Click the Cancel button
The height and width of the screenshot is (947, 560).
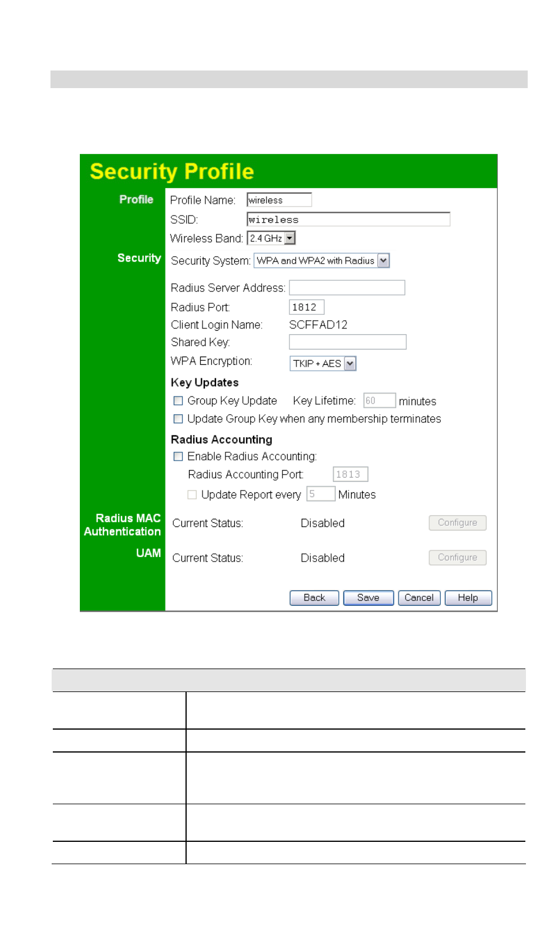coord(419,597)
